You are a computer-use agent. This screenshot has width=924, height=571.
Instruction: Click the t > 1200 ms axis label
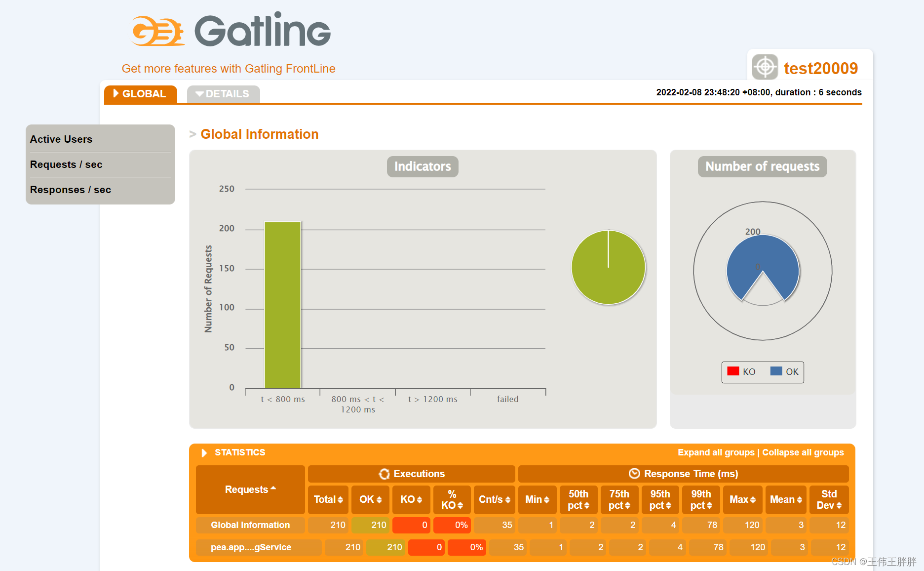[433, 399]
